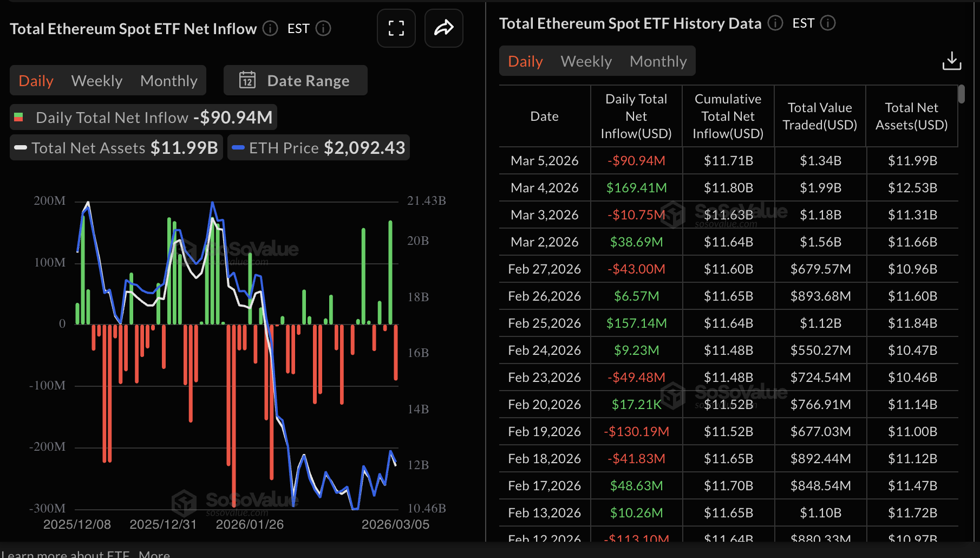Image resolution: width=980 pixels, height=558 pixels.
Task: Click the Total Ethereum Spot ETF Net Inflow title
Action: click(x=133, y=29)
